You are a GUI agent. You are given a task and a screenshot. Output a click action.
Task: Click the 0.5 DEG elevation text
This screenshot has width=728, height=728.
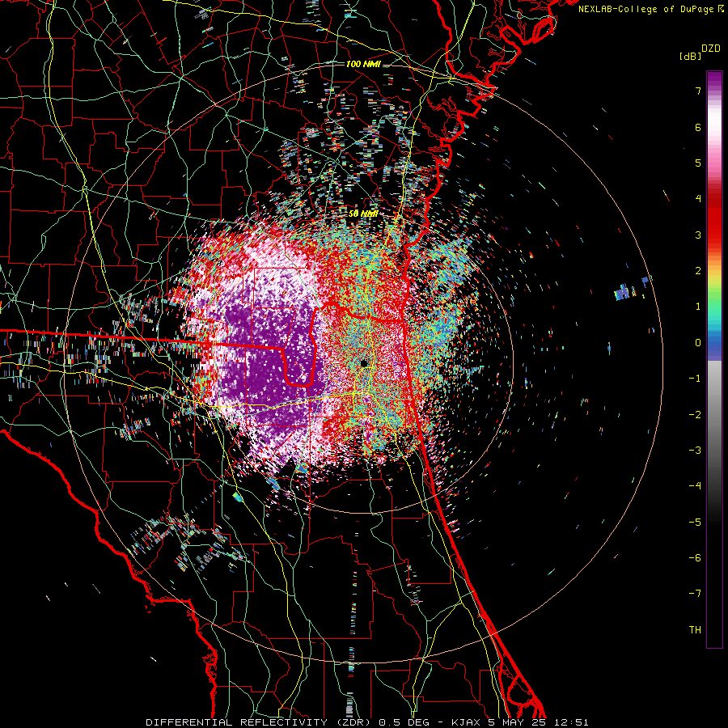coord(404,722)
